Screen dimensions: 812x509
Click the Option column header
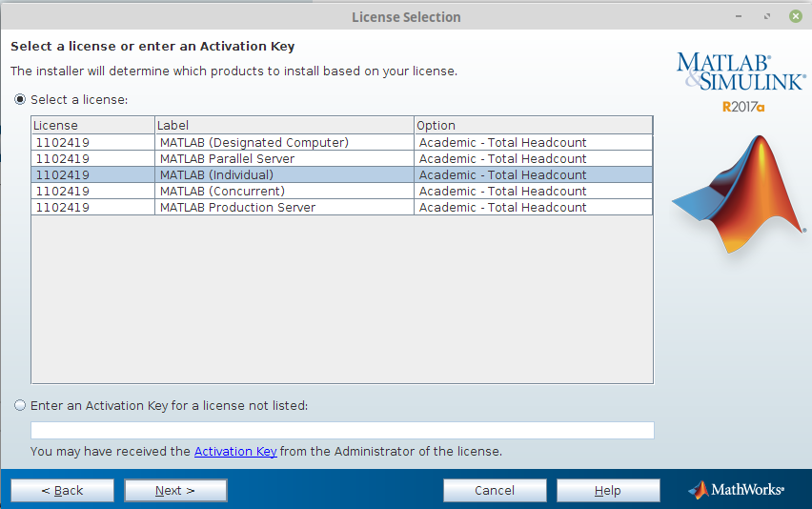[533, 126]
